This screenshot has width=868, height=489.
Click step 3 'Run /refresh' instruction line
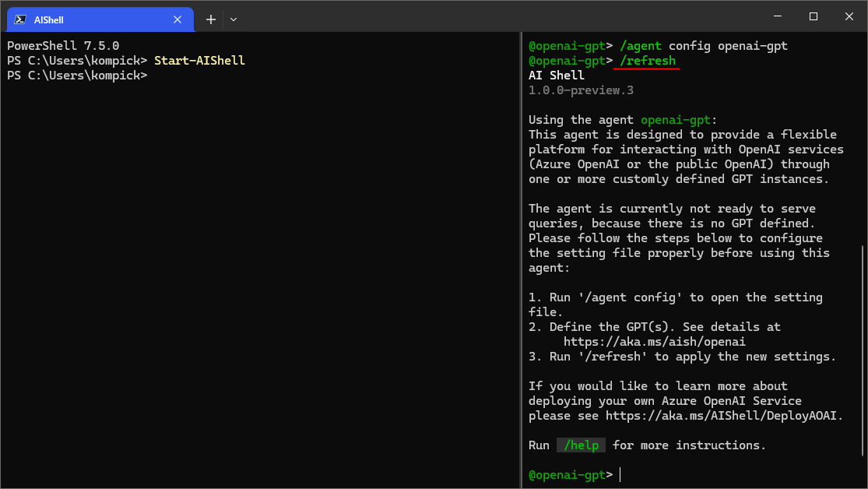coord(682,357)
